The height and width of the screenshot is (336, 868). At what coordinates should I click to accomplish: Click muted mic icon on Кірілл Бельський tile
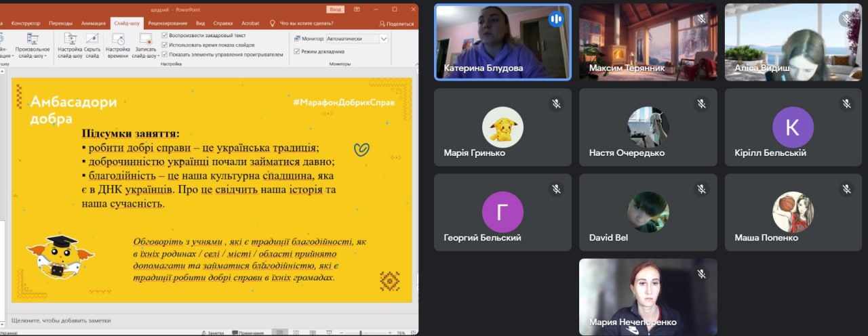[846, 104]
